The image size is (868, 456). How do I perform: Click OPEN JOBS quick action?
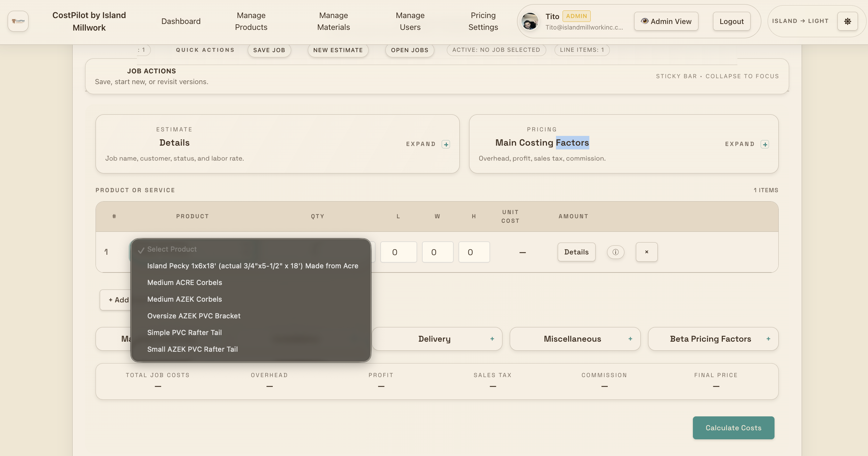point(410,50)
